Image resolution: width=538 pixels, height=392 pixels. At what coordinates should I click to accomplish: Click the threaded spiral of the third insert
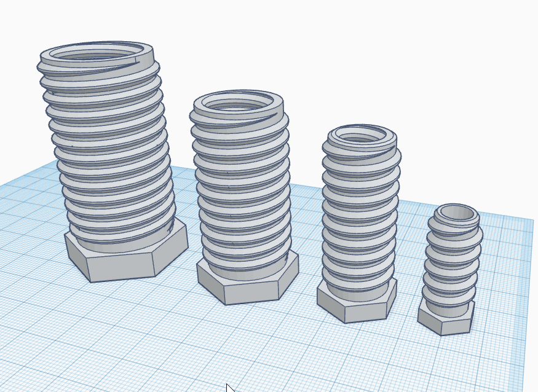[360, 215]
